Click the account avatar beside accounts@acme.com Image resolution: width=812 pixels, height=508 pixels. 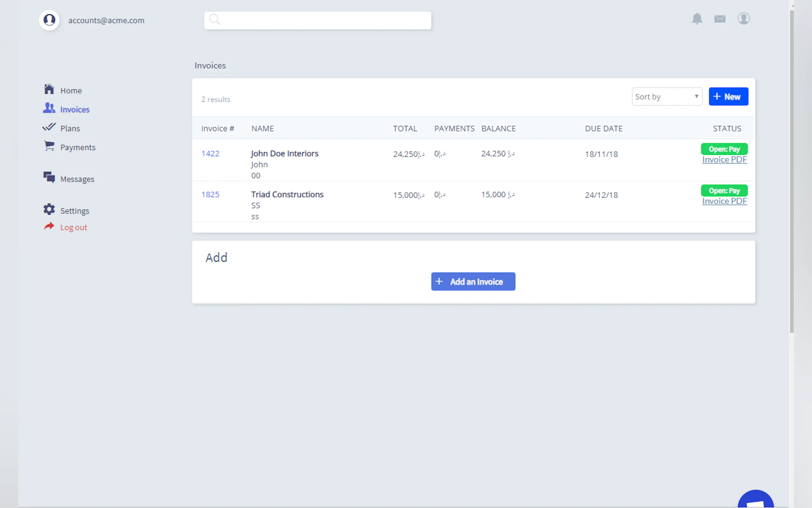49,20
